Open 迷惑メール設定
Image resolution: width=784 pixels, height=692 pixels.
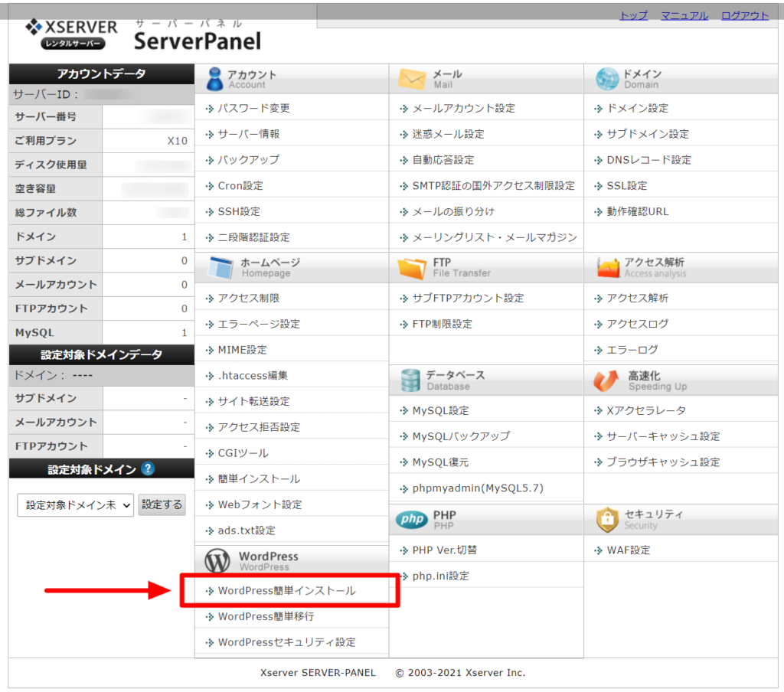pyautogui.click(x=448, y=134)
